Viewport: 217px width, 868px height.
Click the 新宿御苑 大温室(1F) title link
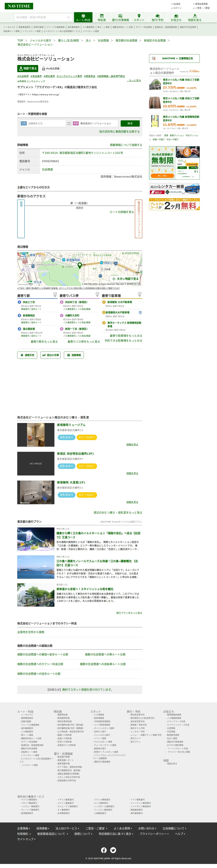[x=71, y=483]
